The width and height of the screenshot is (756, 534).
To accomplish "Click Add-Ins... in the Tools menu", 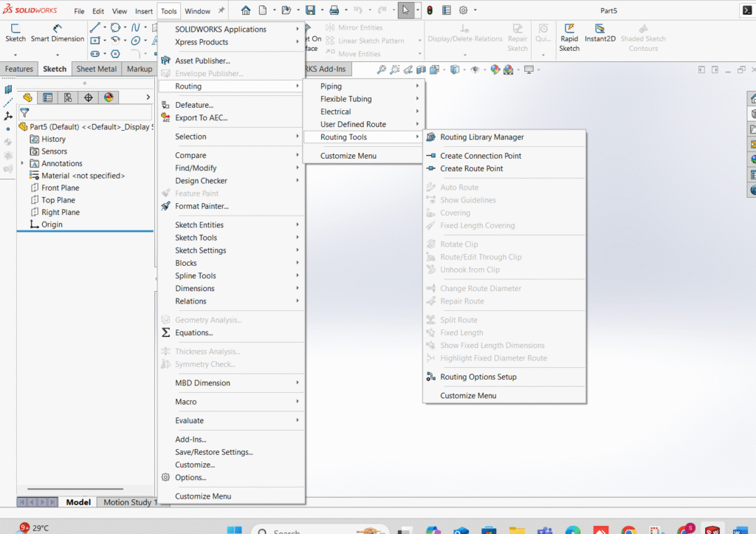I will 190,439.
